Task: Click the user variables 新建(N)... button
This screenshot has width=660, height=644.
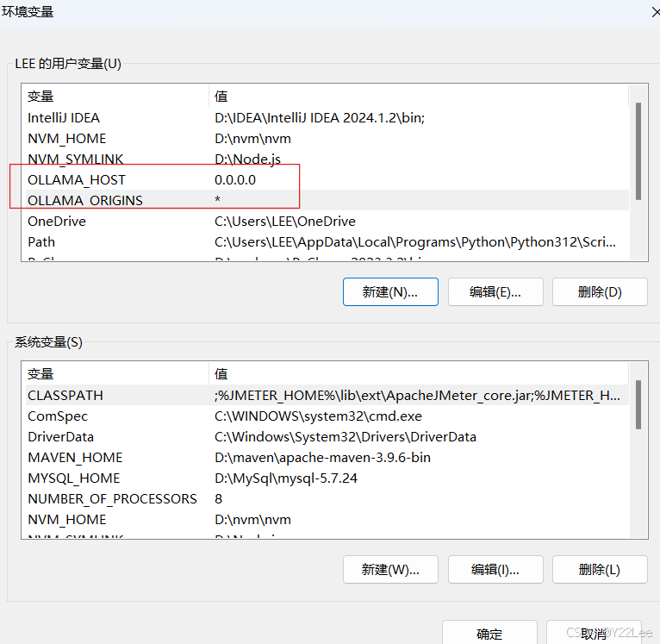Action: (390, 291)
